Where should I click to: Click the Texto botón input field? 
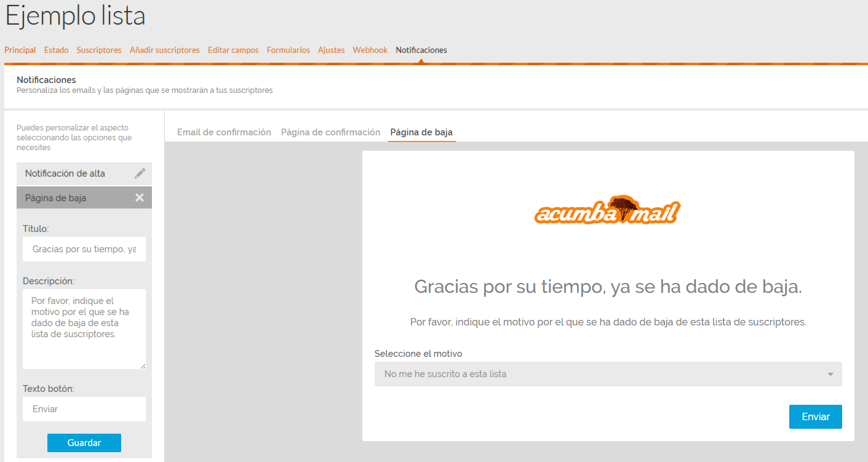click(84, 409)
